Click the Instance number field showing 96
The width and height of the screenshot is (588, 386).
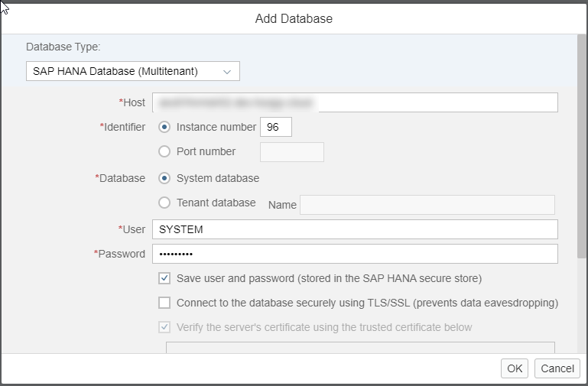click(x=276, y=127)
